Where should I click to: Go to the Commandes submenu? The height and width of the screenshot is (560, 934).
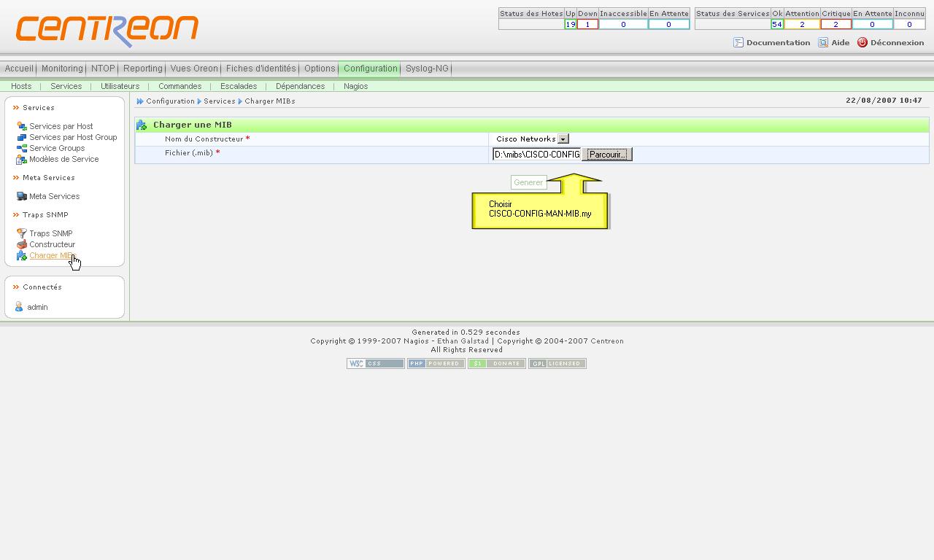click(x=180, y=86)
